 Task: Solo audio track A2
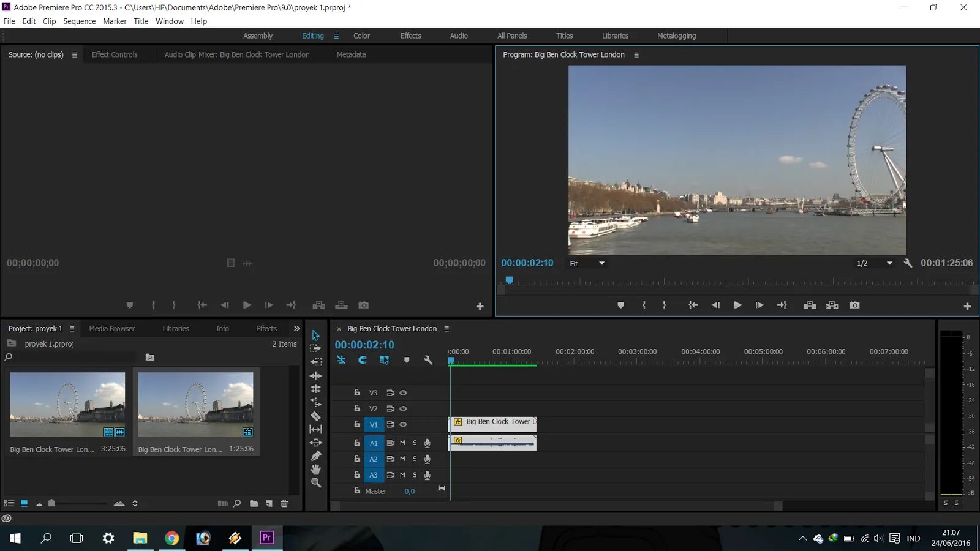click(x=415, y=459)
